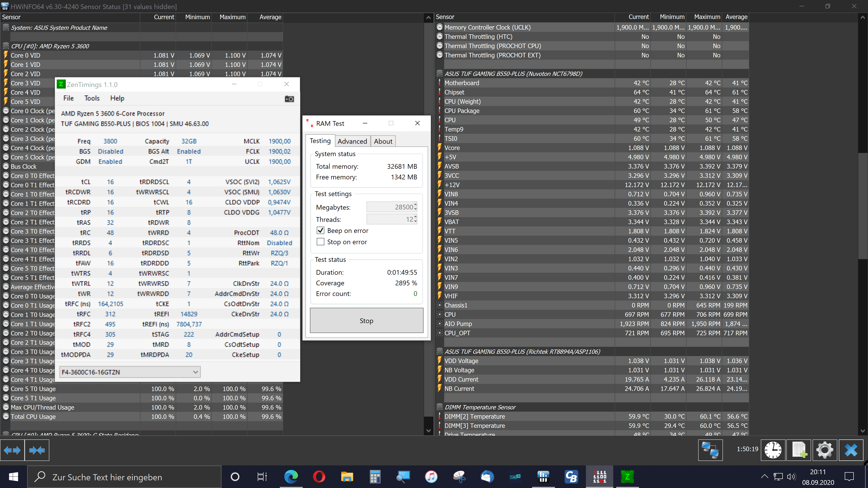Open Cortana circle icon on taskbar
Screen dimensions: 868x488
(x=235, y=477)
